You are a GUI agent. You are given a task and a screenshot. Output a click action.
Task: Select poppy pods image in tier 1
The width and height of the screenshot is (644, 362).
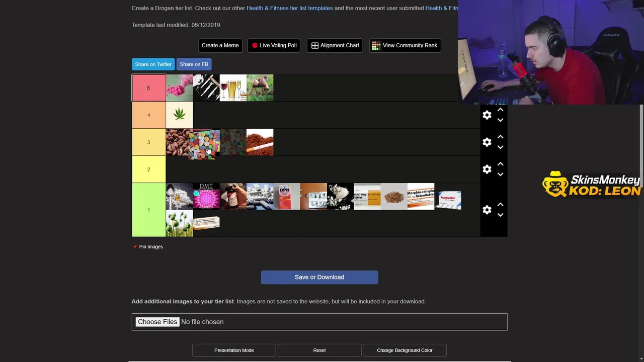(x=179, y=223)
